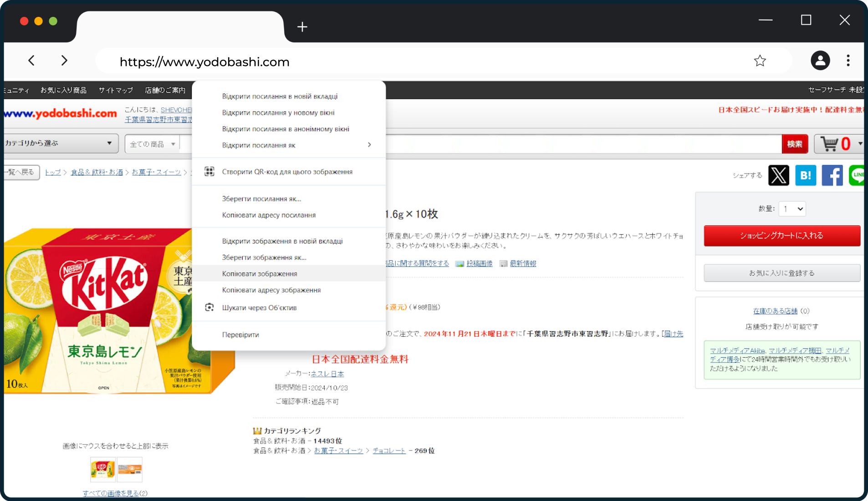Open the 投稿画像 link
Screen dimensions: 868x501
pos(480,263)
